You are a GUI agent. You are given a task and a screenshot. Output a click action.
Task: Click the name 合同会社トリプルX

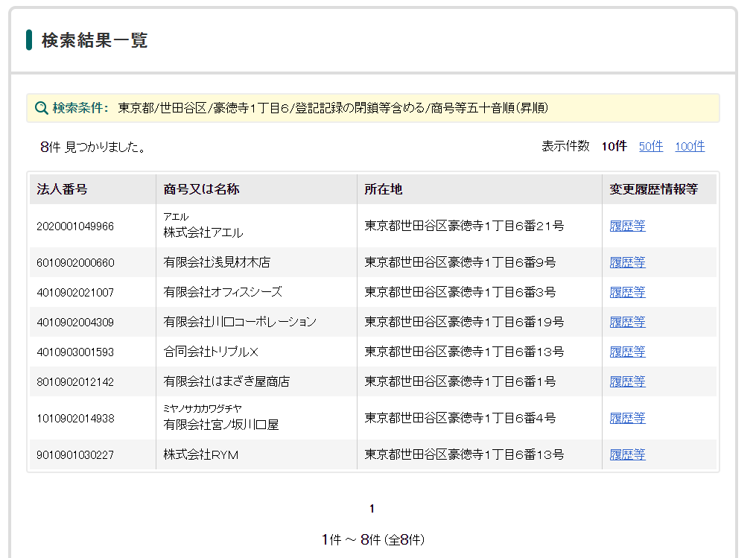211,352
